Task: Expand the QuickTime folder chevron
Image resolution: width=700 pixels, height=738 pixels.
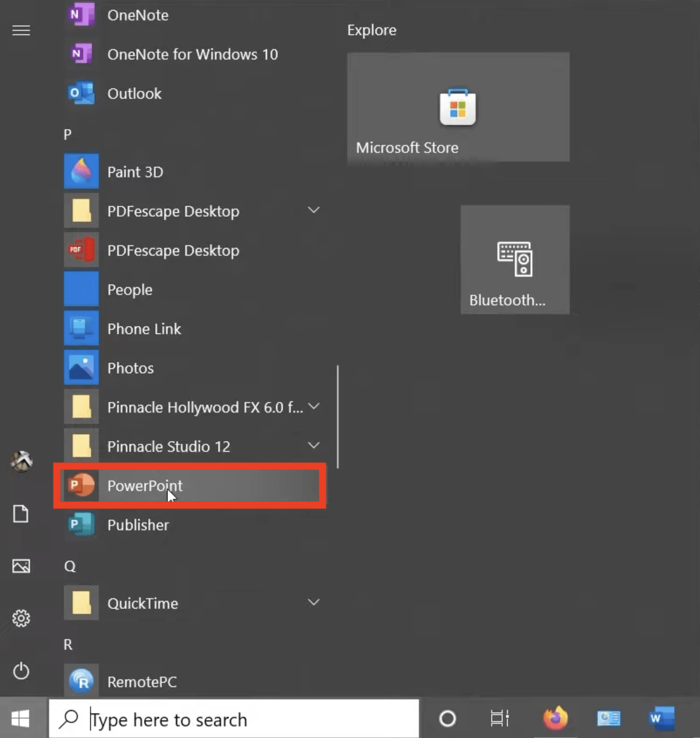Action: tap(314, 602)
